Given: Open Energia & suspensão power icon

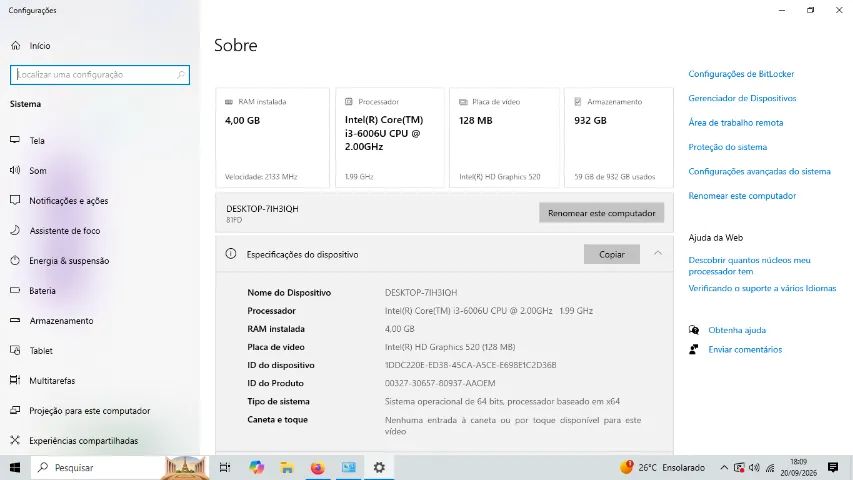Looking at the screenshot, I should click(x=15, y=260).
